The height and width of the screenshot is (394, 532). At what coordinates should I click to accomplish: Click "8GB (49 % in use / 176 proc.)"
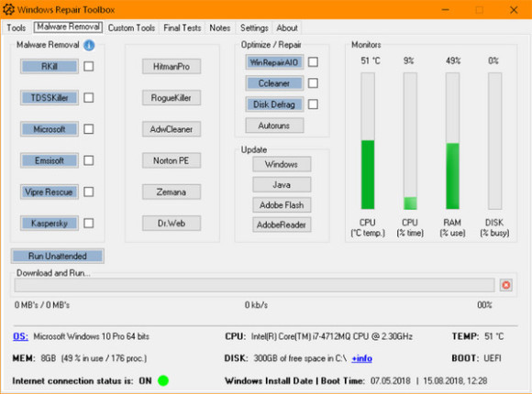(x=94, y=358)
